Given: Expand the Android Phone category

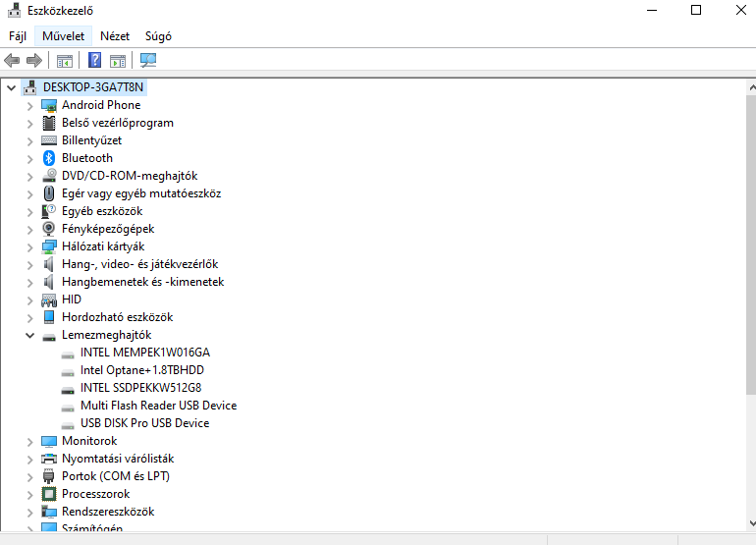Looking at the screenshot, I should (x=29, y=106).
